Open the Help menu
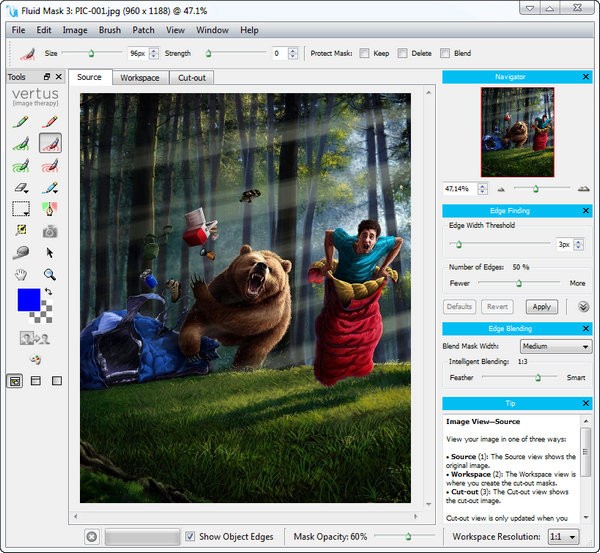The image size is (600, 553). pos(249,30)
